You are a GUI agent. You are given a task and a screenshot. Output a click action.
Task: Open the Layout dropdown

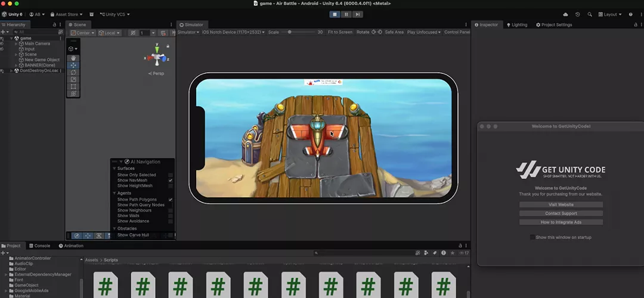pos(611,14)
